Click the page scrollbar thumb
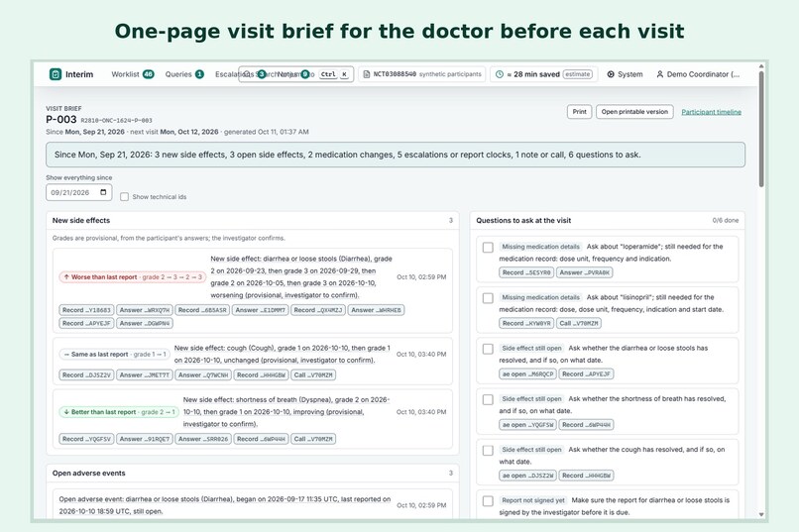The width and height of the screenshot is (799, 532). point(761,129)
